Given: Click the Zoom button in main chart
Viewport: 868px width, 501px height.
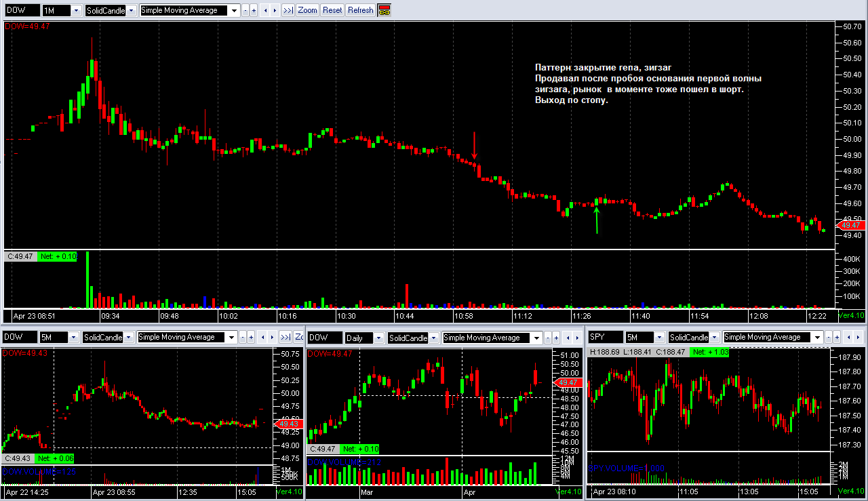Looking at the screenshot, I should [x=308, y=10].
